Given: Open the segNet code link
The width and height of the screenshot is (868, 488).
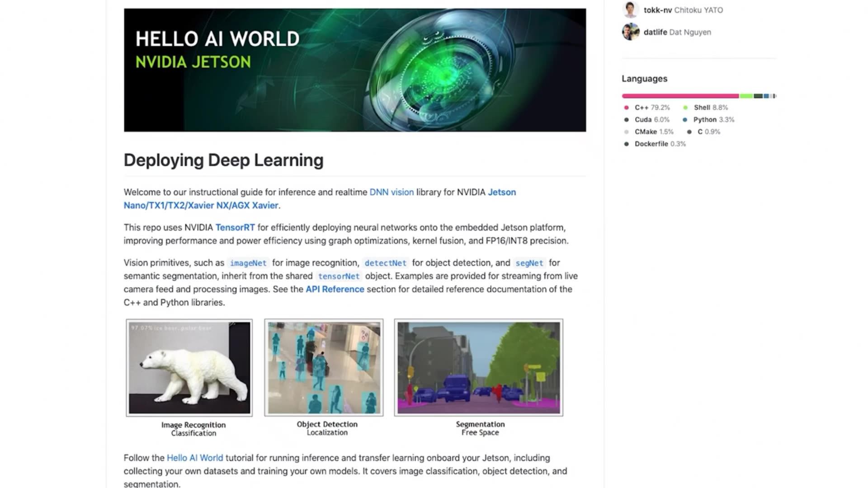Looking at the screenshot, I should pos(529,263).
